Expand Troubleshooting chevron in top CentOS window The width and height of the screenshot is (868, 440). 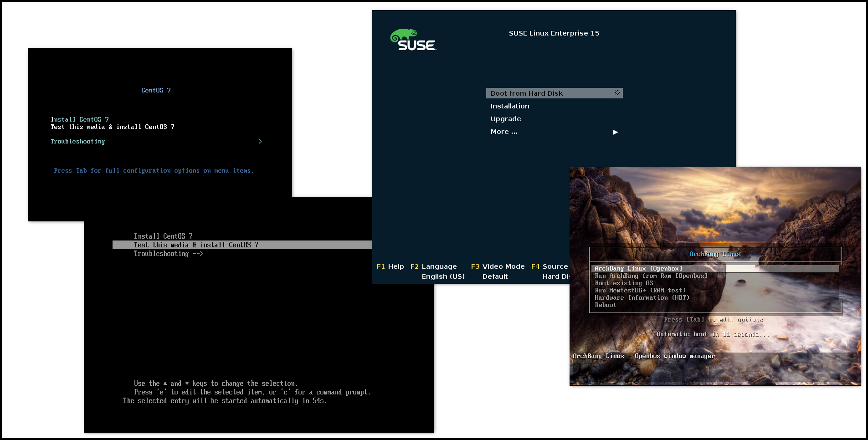tap(260, 142)
